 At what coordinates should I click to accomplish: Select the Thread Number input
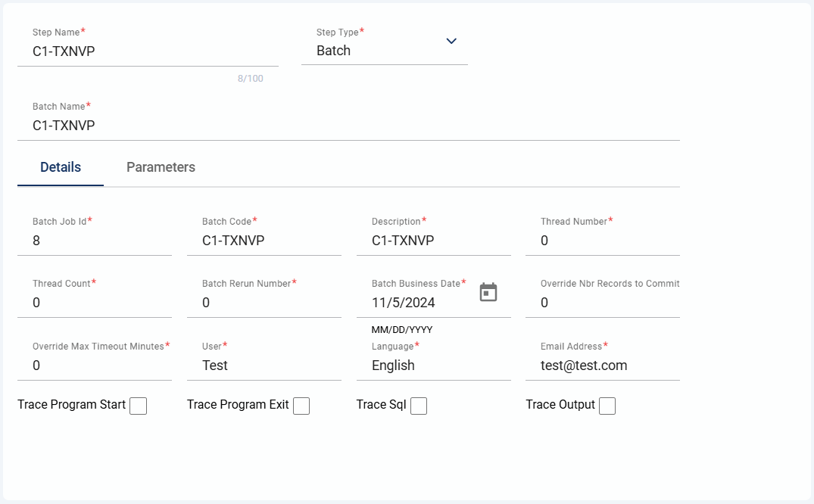pyautogui.click(x=603, y=241)
